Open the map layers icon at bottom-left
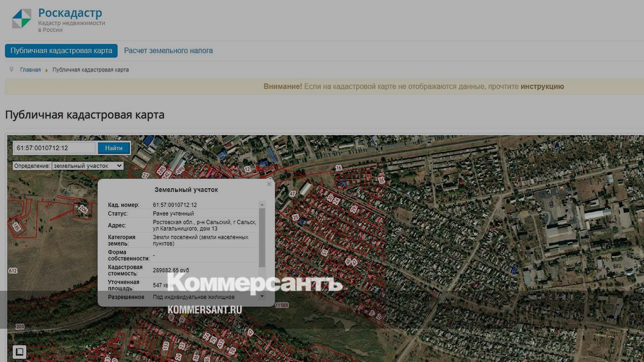Image resolution: width=644 pixels, height=362 pixels. coord(19,352)
